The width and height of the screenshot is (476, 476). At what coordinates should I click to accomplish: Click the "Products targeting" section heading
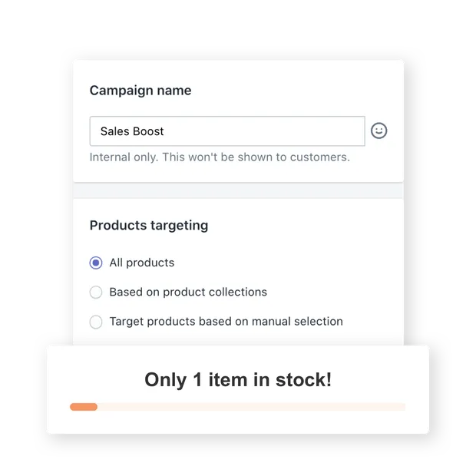pos(149,226)
